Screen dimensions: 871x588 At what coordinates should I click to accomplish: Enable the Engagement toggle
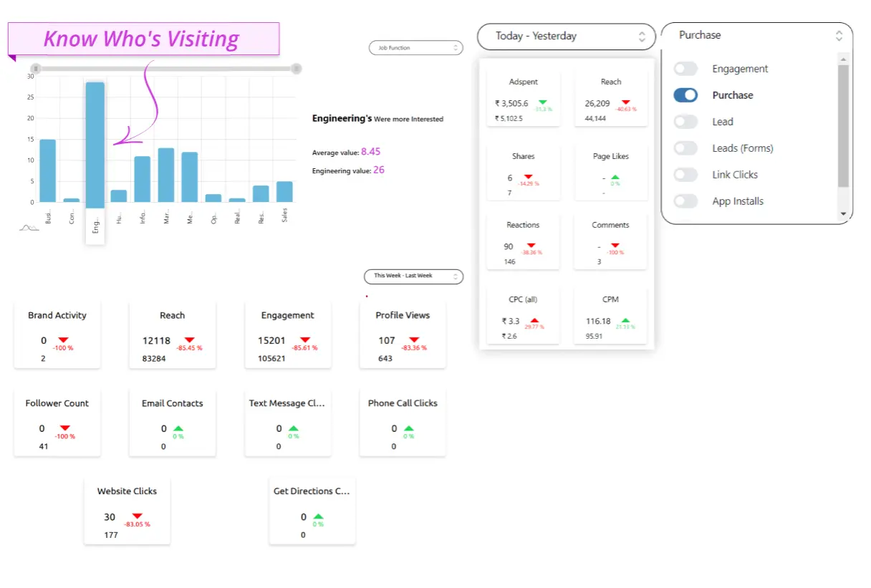pyautogui.click(x=685, y=69)
